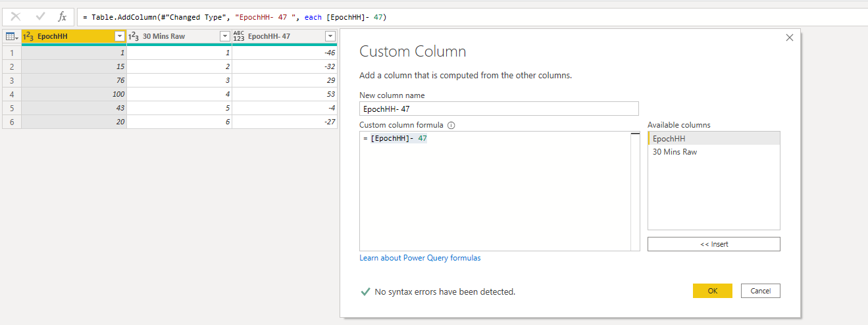Click EpochHH cell with value 76
The height and width of the screenshot is (325, 868).
coord(74,80)
